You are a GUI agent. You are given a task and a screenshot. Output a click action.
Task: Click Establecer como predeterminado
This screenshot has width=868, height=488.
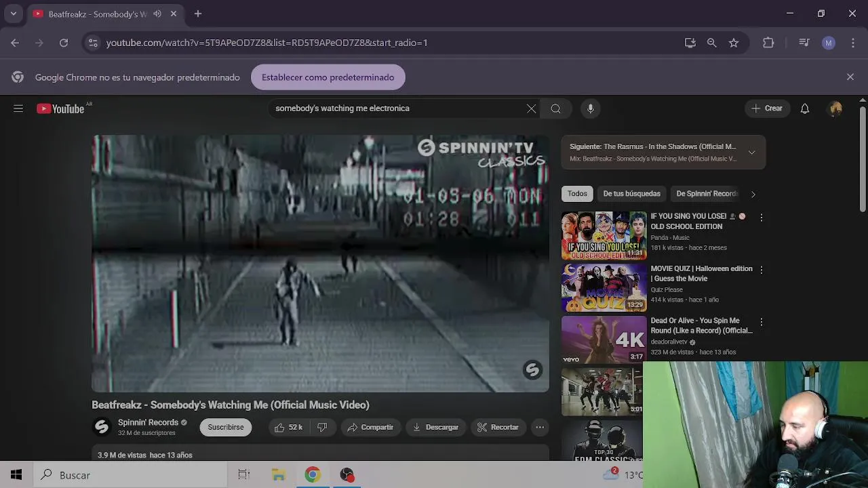coord(328,77)
